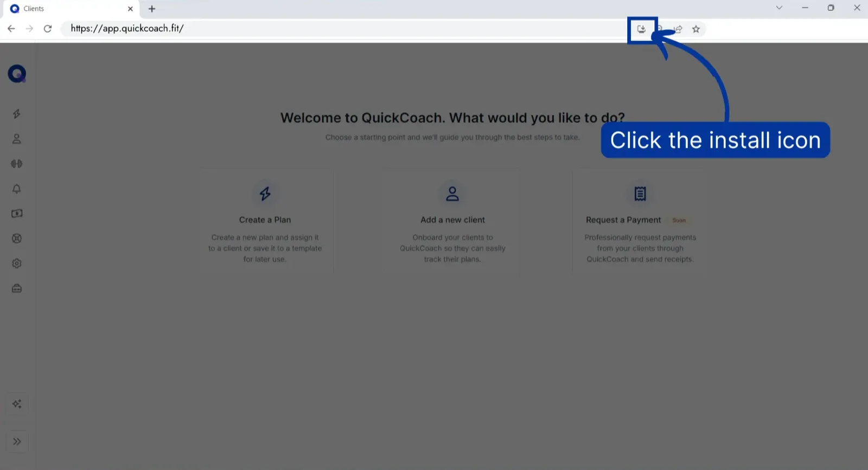Viewport: 868px width, 470px height.
Task: Bookmark this page with the star icon
Action: pos(696,29)
